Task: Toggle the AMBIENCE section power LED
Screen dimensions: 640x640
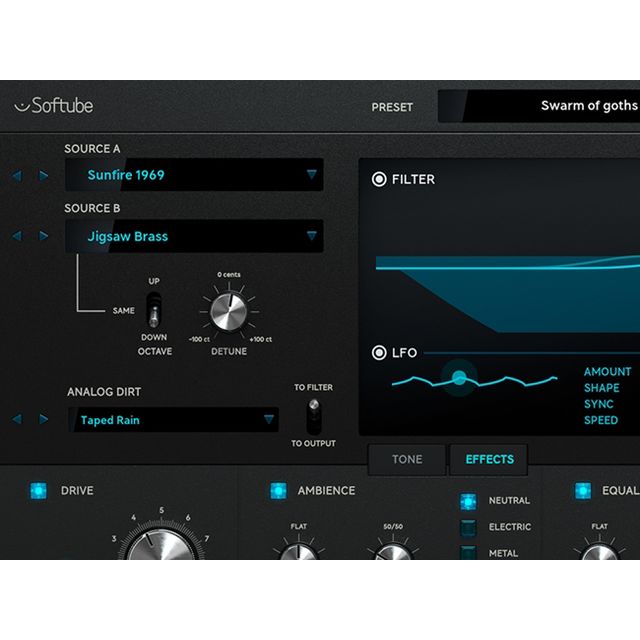Action: (x=278, y=491)
